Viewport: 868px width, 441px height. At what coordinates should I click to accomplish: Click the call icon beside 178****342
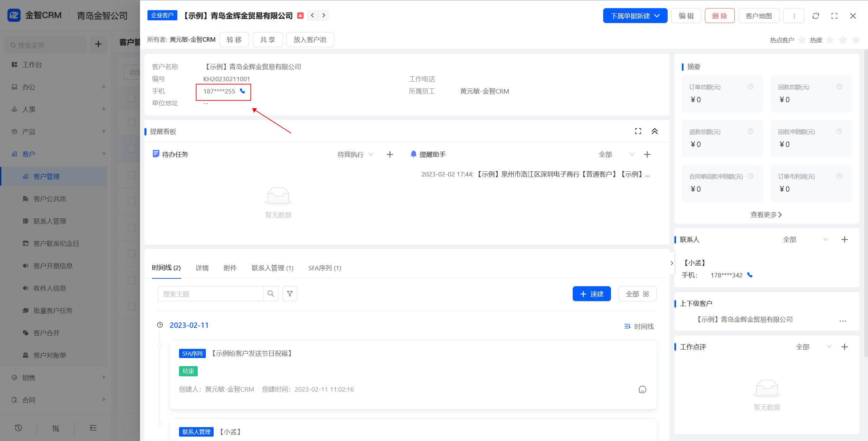coord(750,275)
